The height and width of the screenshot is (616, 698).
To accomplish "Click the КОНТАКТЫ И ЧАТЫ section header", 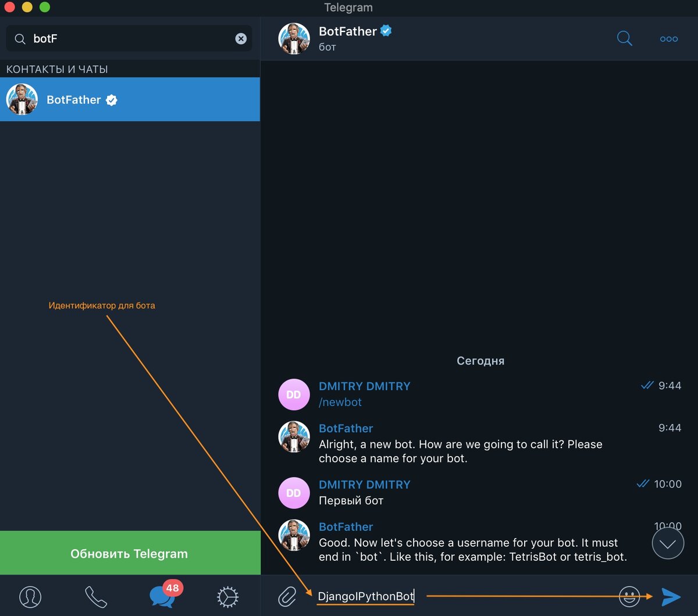I will point(57,69).
